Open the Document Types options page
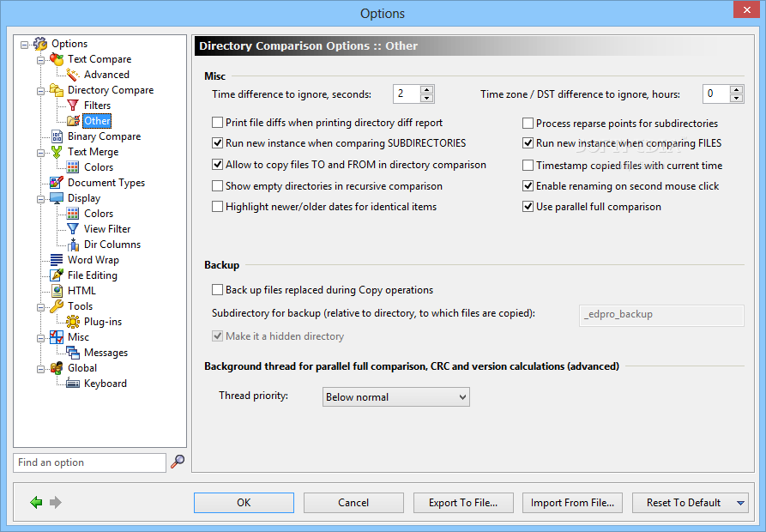Image resolution: width=766 pixels, height=532 pixels. pos(106,183)
